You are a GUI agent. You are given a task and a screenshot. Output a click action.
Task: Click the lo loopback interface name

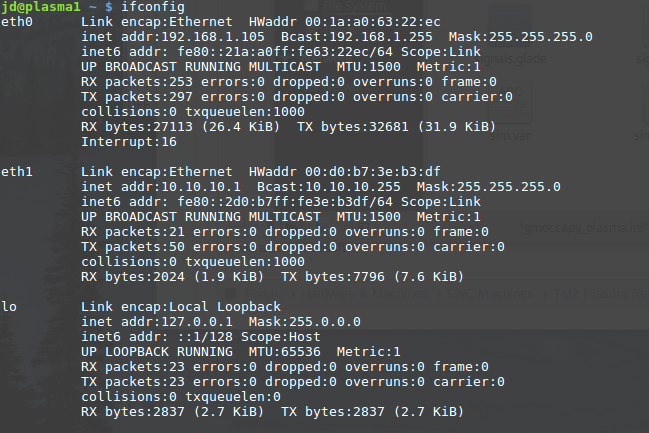9,306
